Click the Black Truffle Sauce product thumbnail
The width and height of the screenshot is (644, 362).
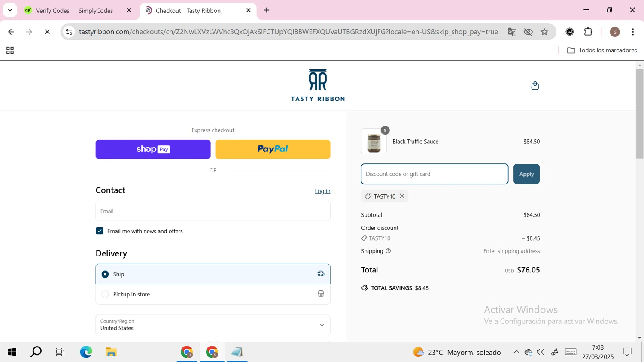[374, 142]
